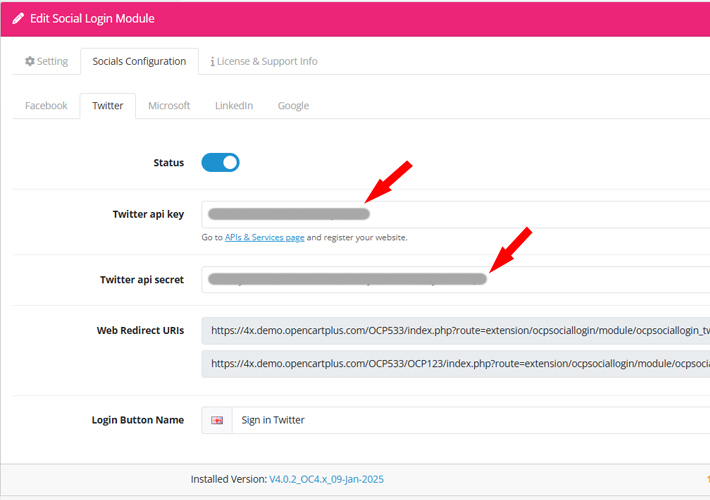
Task: Switch to the Facebook tab
Action: (x=46, y=106)
